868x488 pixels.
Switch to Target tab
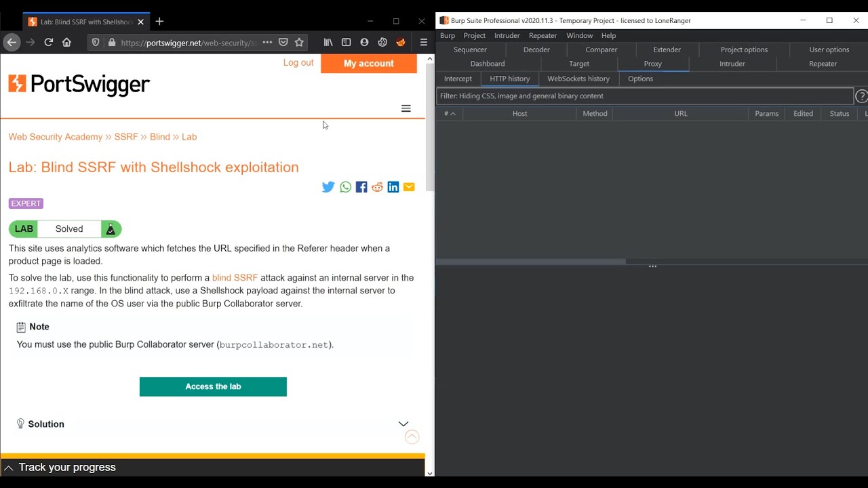pyautogui.click(x=579, y=64)
